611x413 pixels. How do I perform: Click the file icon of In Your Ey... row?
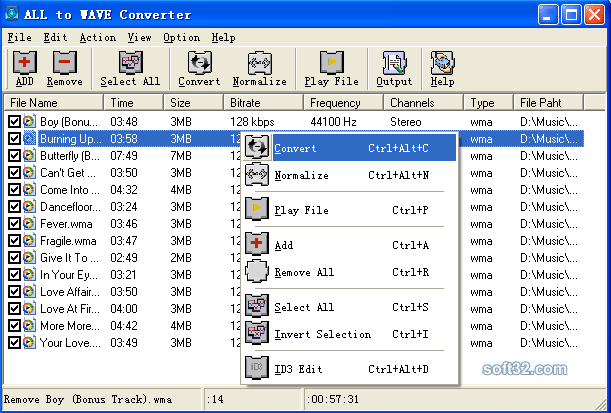(29, 275)
